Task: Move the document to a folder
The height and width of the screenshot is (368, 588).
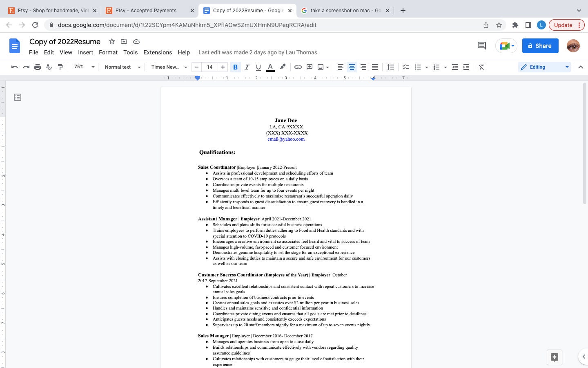Action: click(x=124, y=41)
